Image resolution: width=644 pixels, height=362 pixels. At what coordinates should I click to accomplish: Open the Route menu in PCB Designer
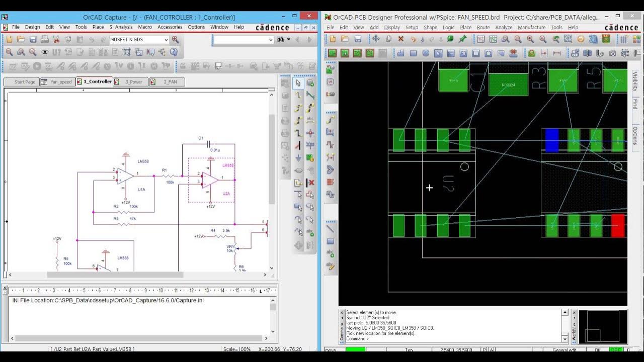tap(483, 28)
